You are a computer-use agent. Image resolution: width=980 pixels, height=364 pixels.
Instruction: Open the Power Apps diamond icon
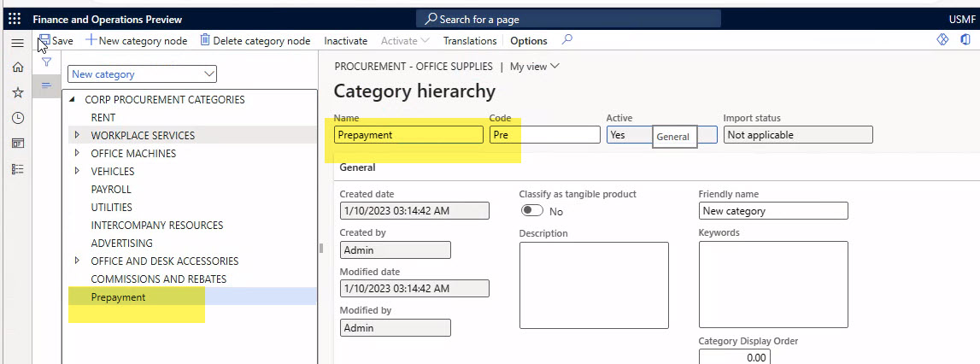tap(942, 39)
